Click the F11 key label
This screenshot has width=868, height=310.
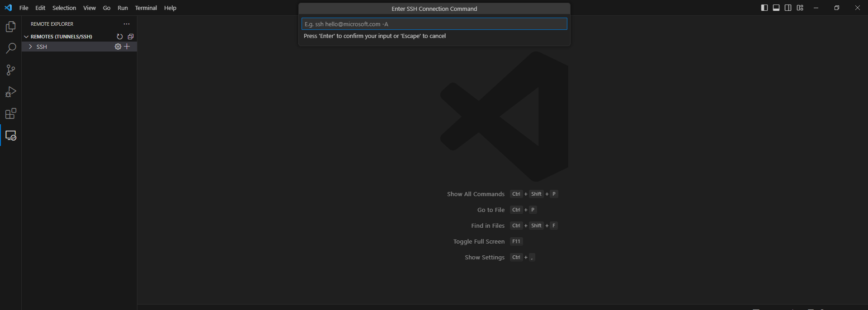pos(516,241)
